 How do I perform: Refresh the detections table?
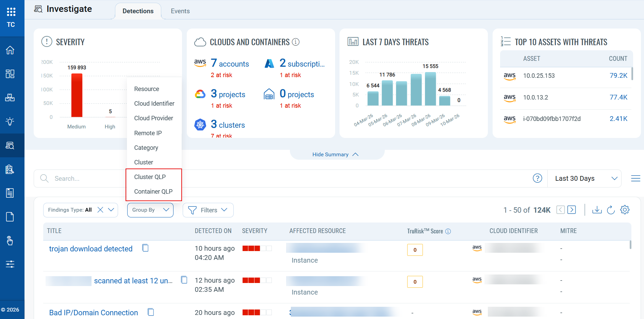(611, 210)
